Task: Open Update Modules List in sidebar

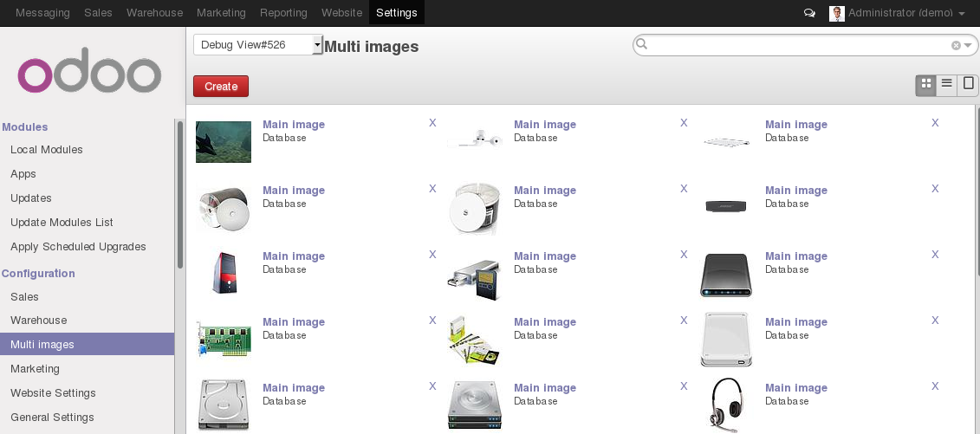Action: click(62, 223)
